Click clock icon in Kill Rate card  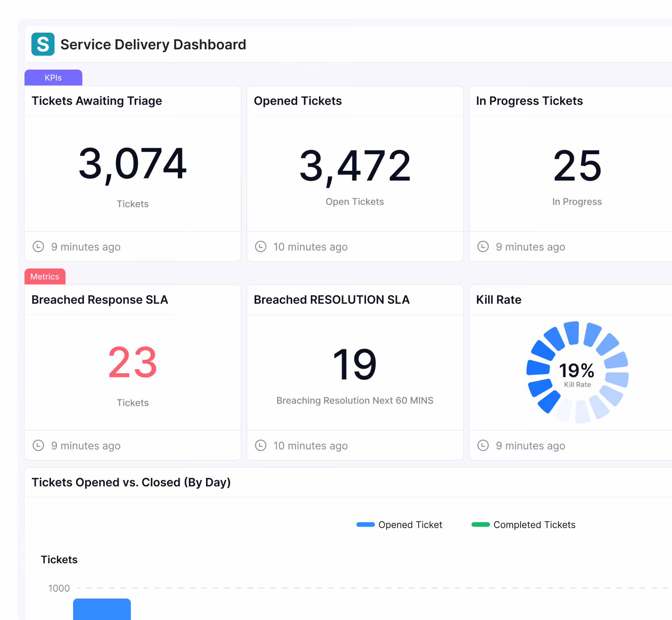click(483, 445)
